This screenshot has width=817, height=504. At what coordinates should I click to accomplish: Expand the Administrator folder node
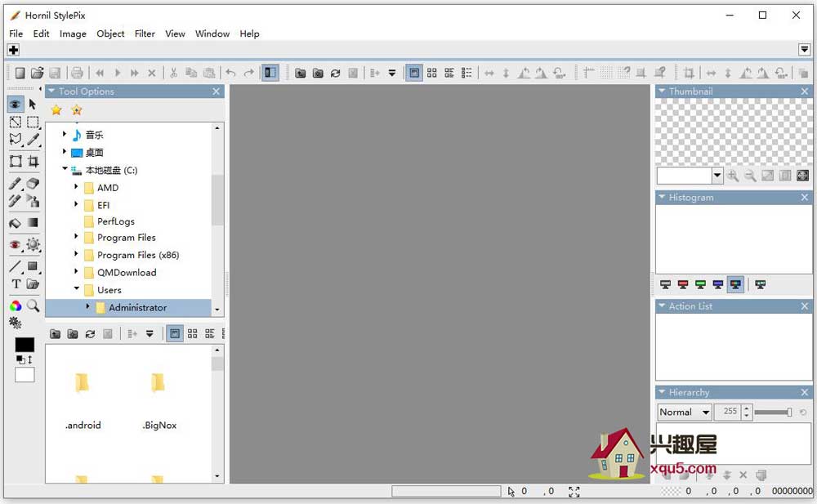(x=87, y=306)
